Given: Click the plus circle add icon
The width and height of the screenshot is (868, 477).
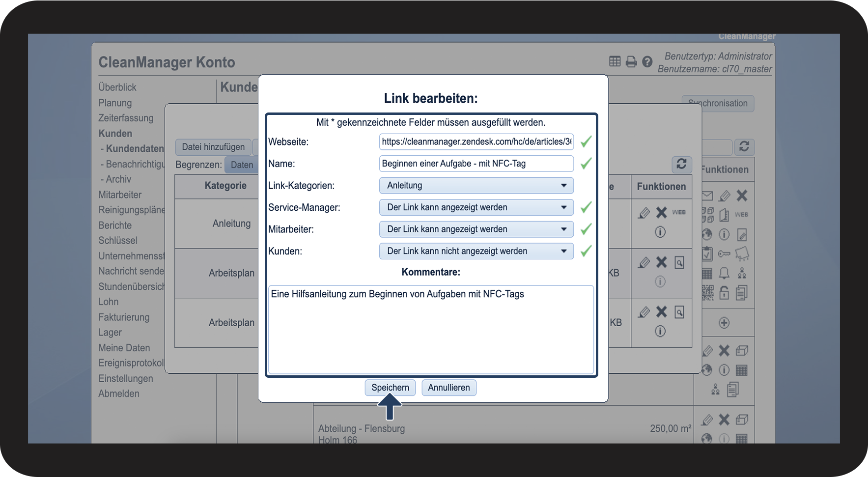Looking at the screenshot, I should click(x=724, y=323).
